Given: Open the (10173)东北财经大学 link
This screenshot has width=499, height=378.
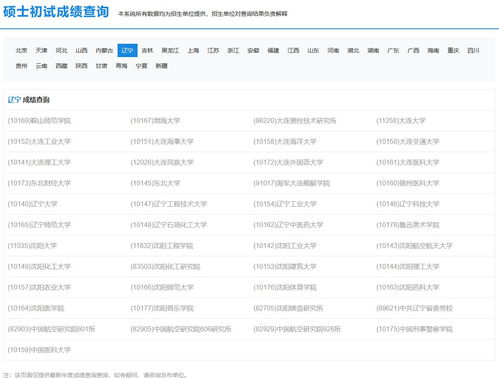Looking at the screenshot, I should pyautogui.click(x=39, y=183).
